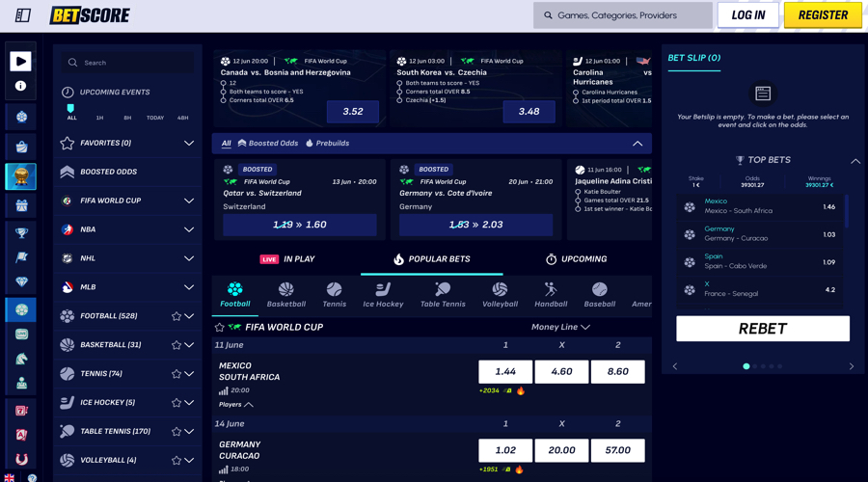Select the Football sport icon tab
The image size is (868, 482).
[234, 295]
